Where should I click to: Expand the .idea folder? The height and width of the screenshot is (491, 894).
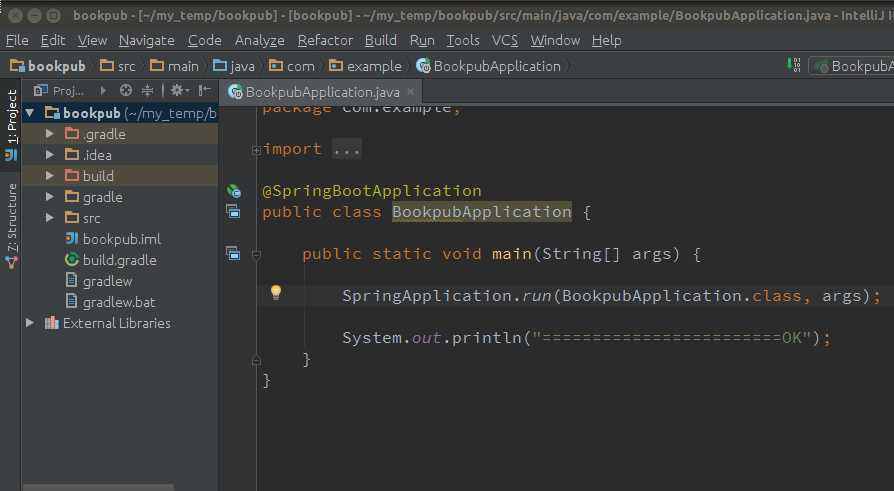(50, 155)
